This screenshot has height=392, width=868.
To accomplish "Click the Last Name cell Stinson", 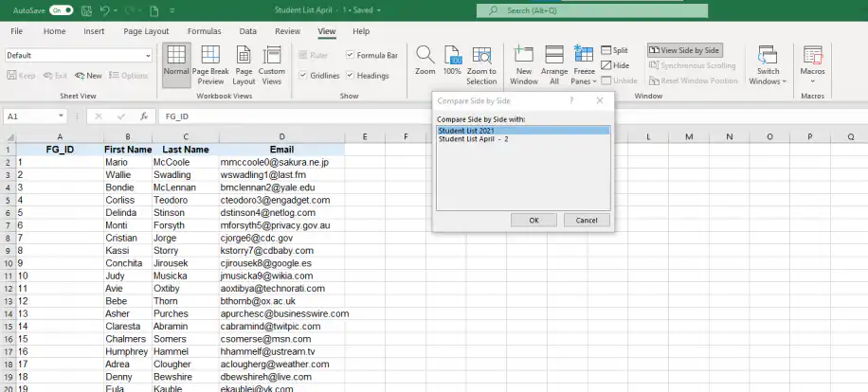I will tap(186, 213).
